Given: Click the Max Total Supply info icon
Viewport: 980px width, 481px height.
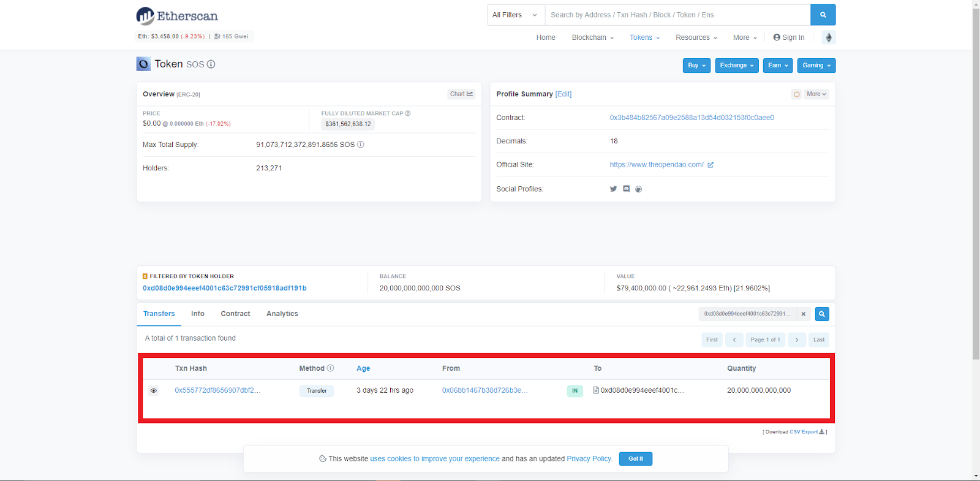Looking at the screenshot, I should 361,145.
